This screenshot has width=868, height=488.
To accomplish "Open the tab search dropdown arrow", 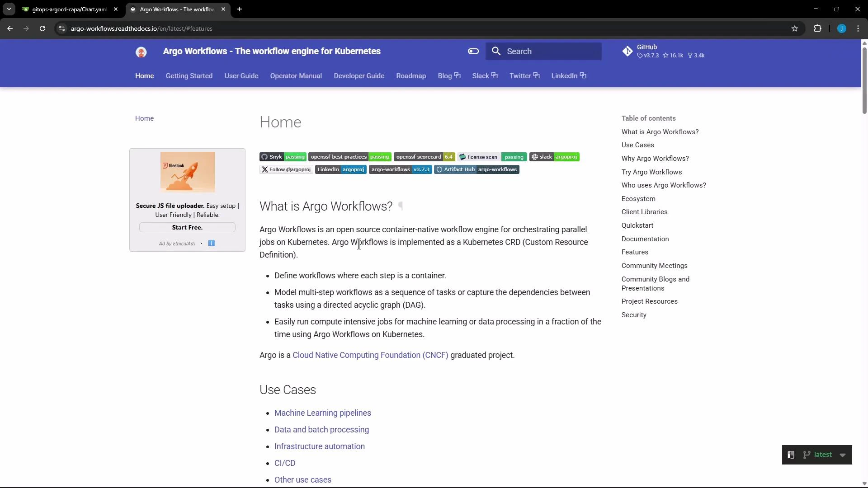I will pyautogui.click(x=9, y=9).
